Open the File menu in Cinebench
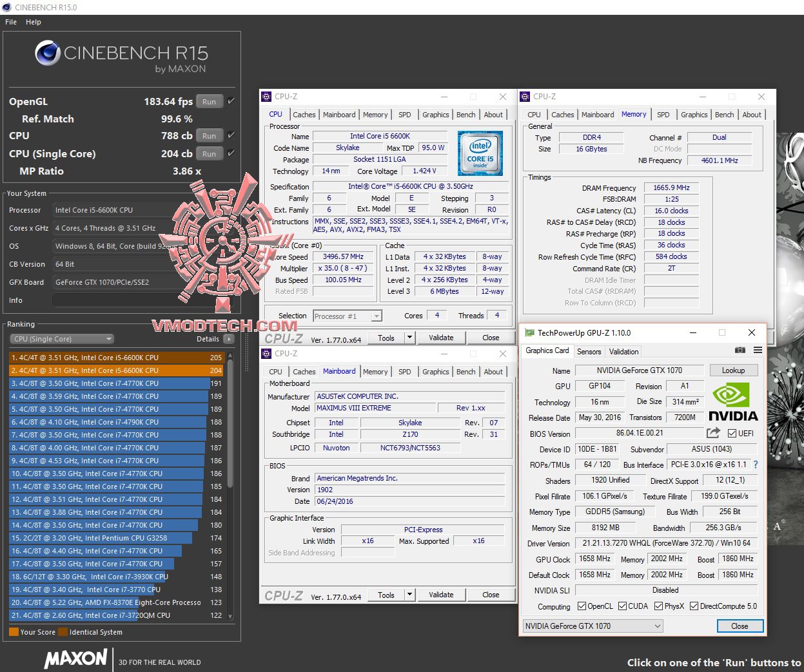The width and height of the screenshot is (804, 672). coord(11,22)
